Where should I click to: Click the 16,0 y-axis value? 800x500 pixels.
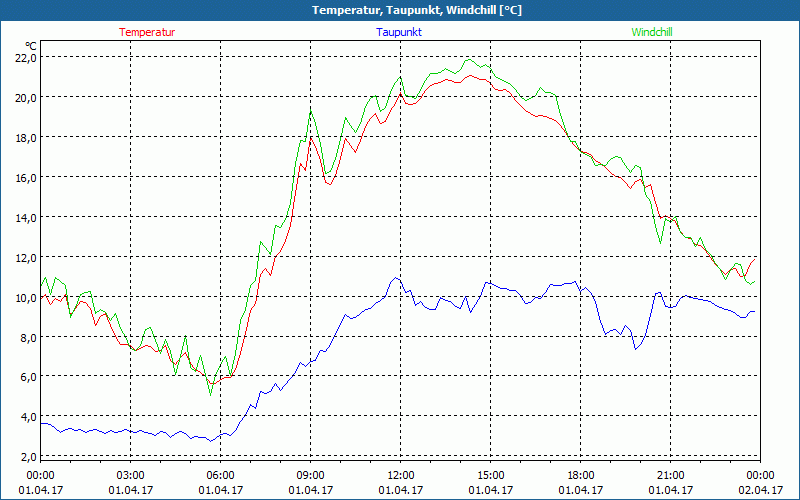click(x=26, y=178)
